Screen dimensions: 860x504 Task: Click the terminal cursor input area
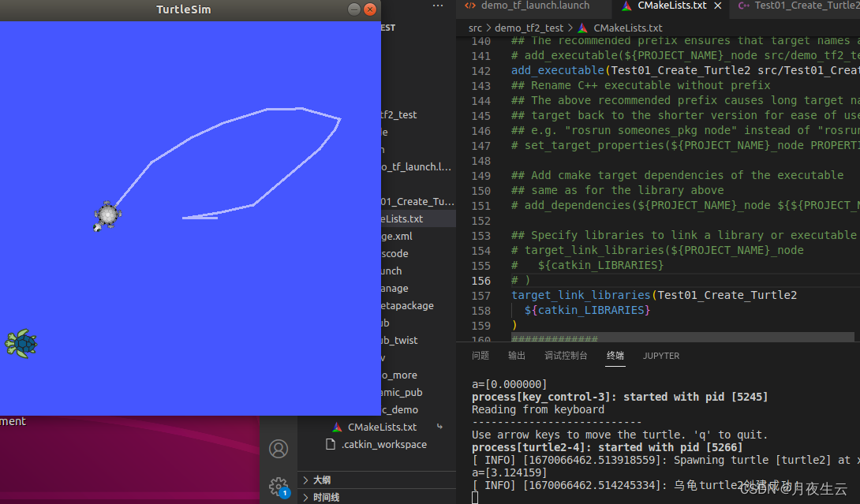click(x=475, y=498)
